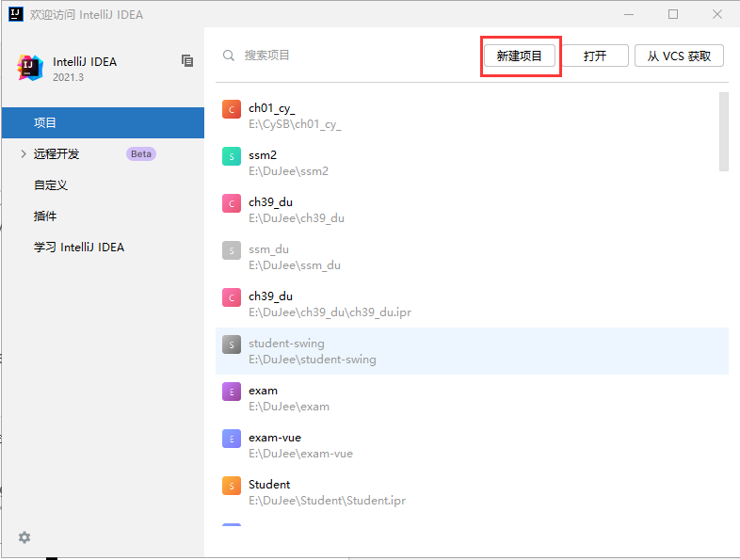Open the 自定义 sidebar section
The height and width of the screenshot is (560, 740).
(51, 185)
